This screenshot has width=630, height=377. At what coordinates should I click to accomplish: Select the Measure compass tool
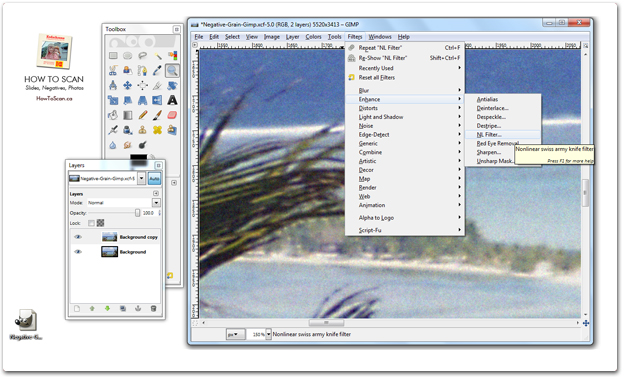[x=113, y=85]
